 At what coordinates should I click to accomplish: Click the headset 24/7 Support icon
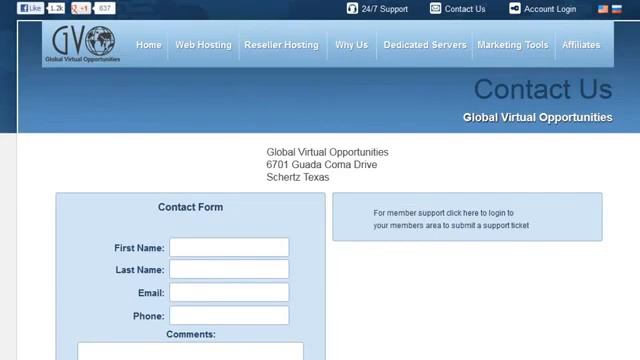352,9
